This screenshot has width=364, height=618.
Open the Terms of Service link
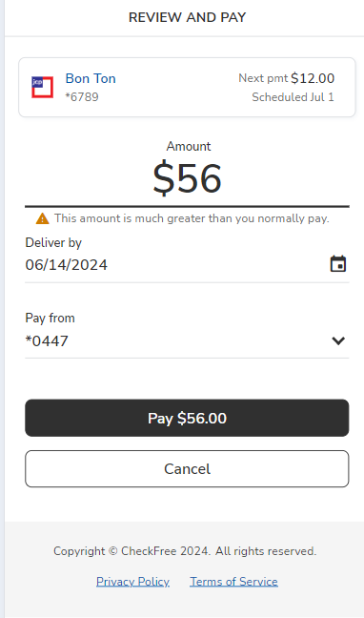click(x=233, y=582)
